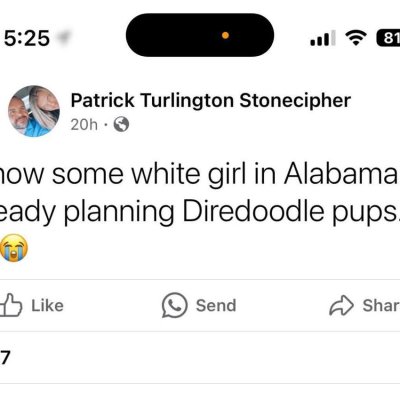Tap the location arrow beside the time
Image resolution: width=400 pixels, height=400 pixels.
click(63, 38)
